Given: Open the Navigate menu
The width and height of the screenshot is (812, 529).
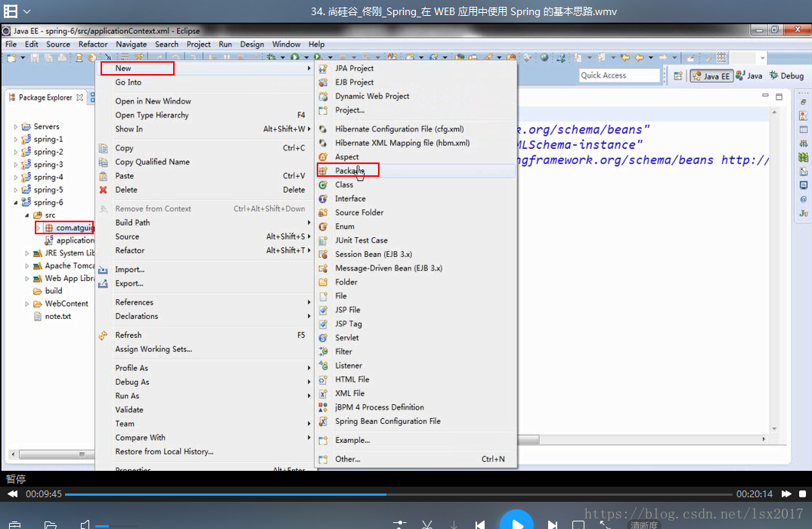Looking at the screenshot, I should (131, 45).
